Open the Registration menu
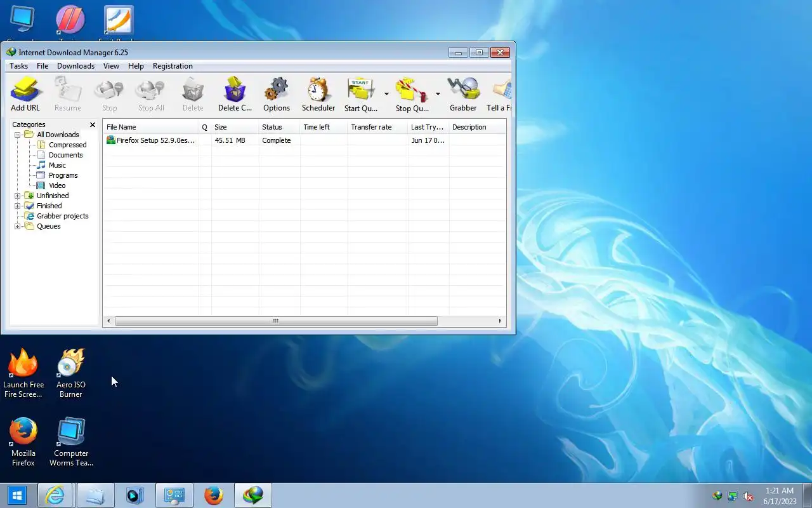Screen dimensions: 812x508 pyautogui.click(x=173, y=66)
